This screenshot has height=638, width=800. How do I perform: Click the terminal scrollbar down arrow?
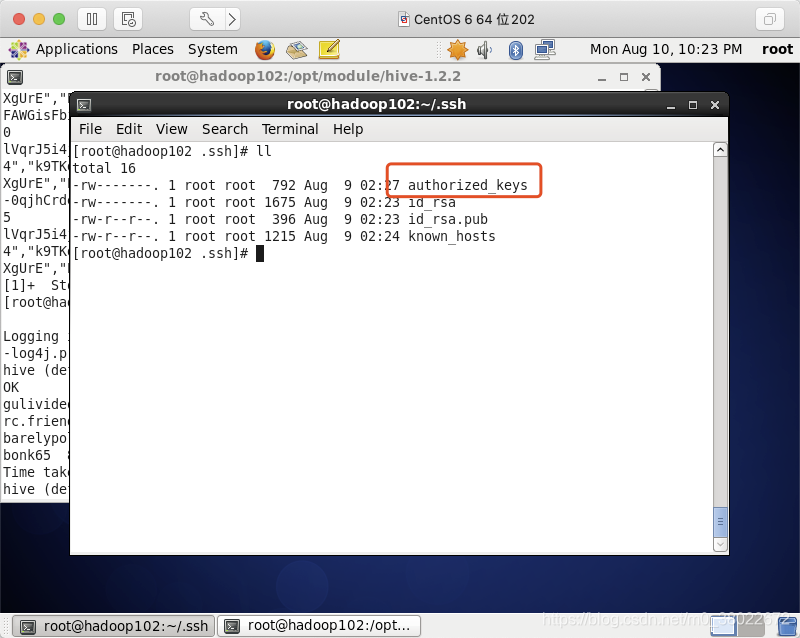720,545
